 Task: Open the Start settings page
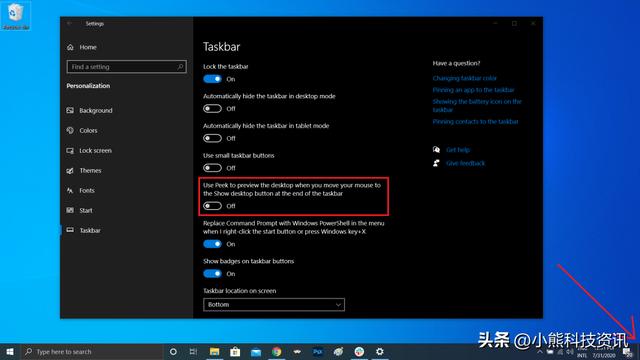pyautogui.click(x=86, y=211)
